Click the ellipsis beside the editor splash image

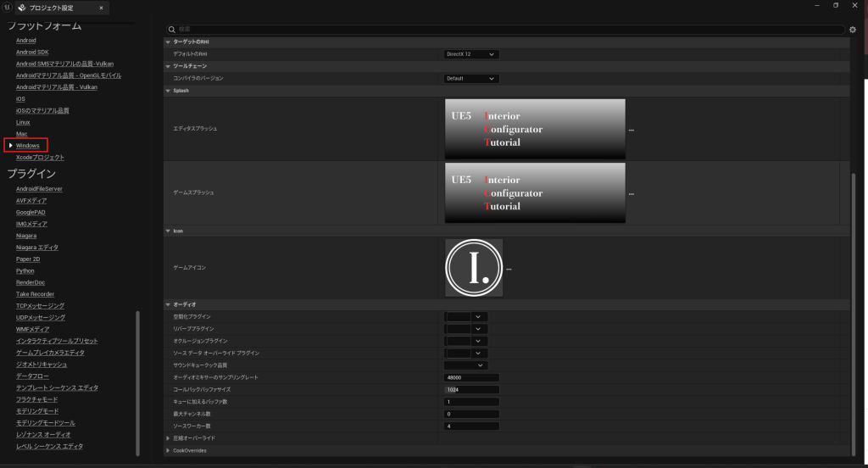[x=631, y=130]
